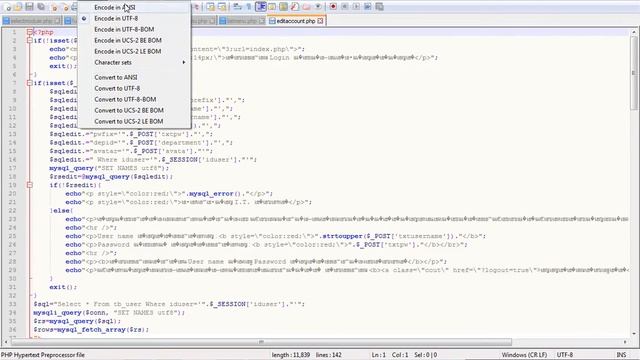Viewport: 640px width, 360px height.
Task: Close the editaccount.php tab via its X
Action: (x=320, y=21)
